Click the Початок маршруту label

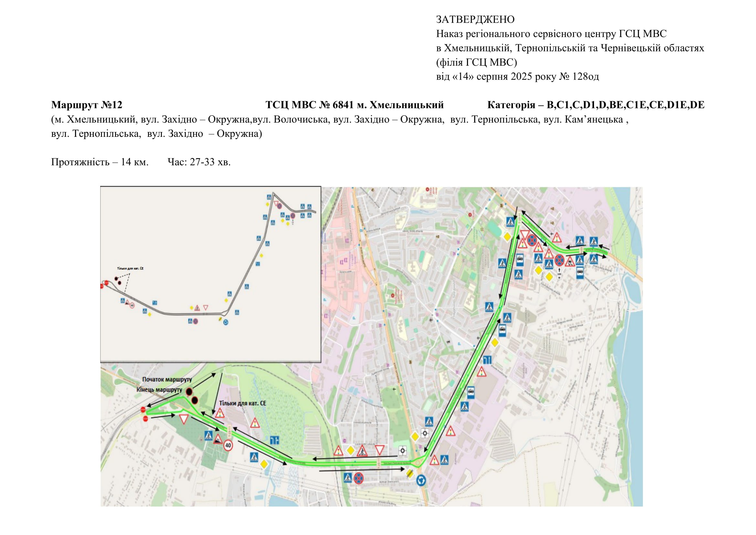point(167,379)
